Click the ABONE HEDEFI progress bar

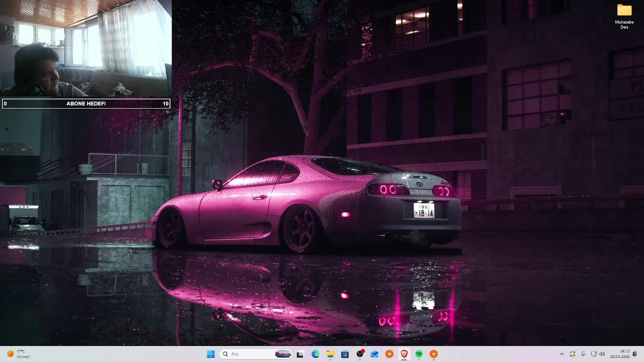point(86,104)
